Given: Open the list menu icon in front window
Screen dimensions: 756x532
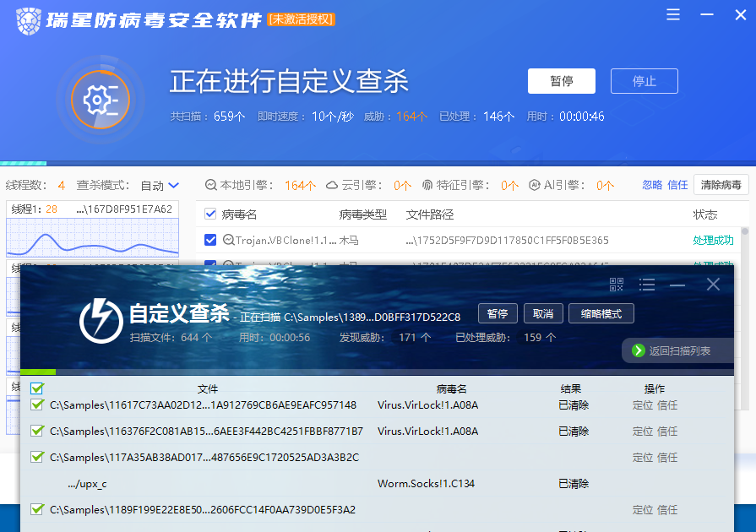Looking at the screenshot, I should [x=647, y=285].
